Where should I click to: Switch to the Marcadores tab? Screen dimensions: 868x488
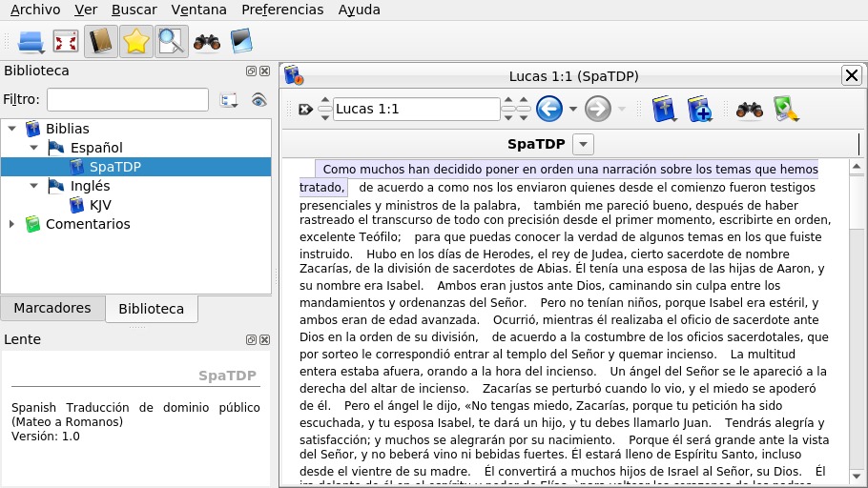pos(52,308)
